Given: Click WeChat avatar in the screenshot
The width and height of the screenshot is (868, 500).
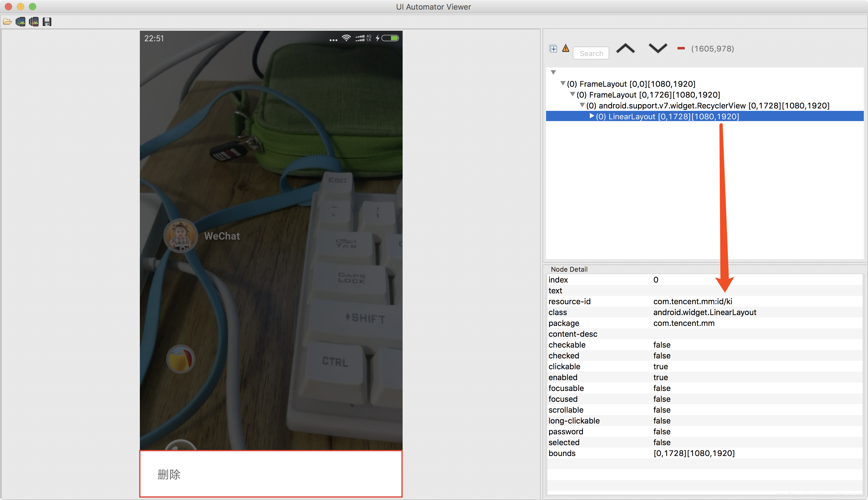Looking at the screenshot, I should click(x=181, y=236).
